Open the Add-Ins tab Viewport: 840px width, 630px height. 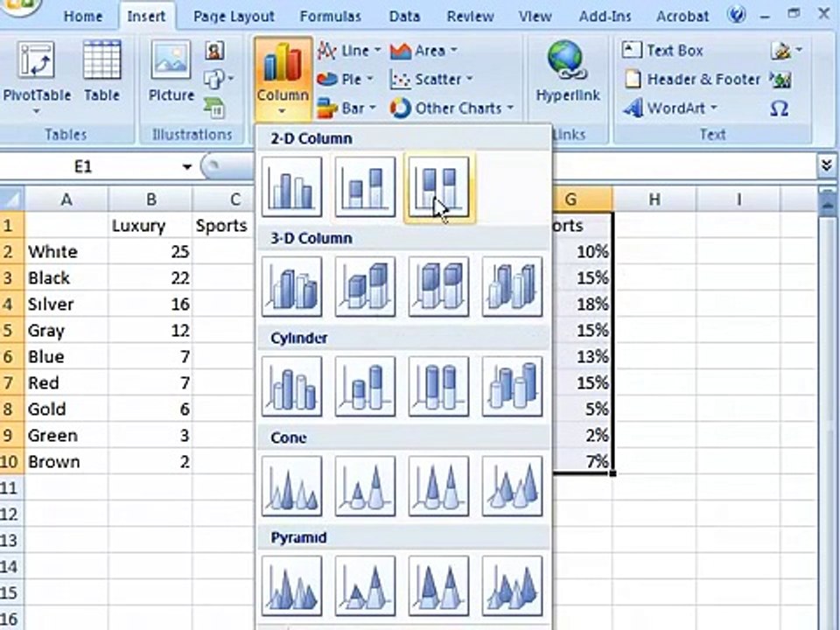click(605, 16)
